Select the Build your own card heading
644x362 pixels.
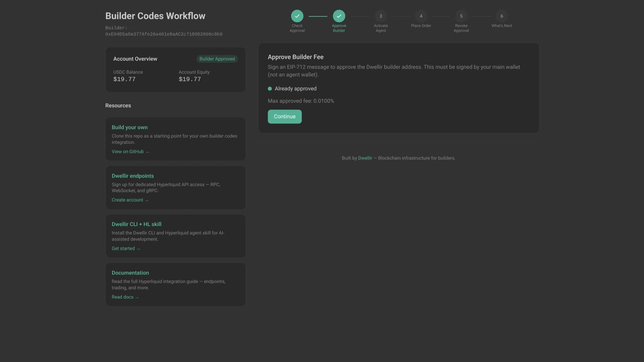[130, 127]
